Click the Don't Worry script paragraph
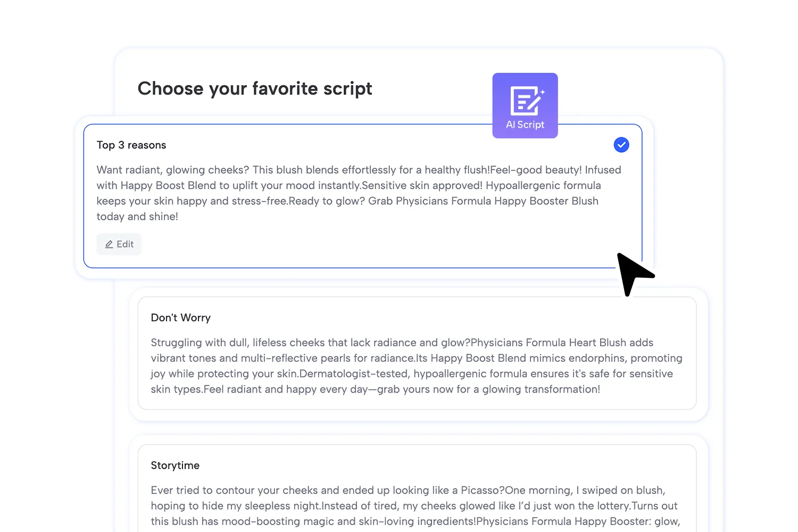The width and height of the screenshot is (798, 532). (417, 366)
